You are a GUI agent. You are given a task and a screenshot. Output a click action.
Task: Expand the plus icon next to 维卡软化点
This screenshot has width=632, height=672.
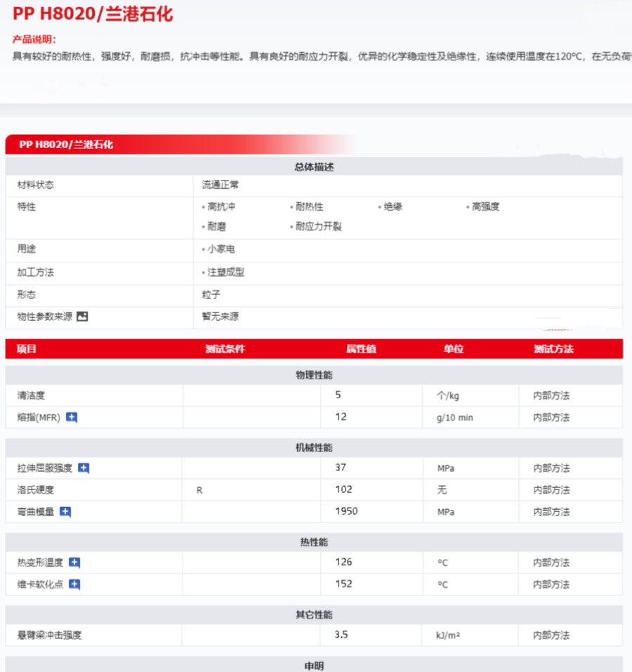point(74,584)
